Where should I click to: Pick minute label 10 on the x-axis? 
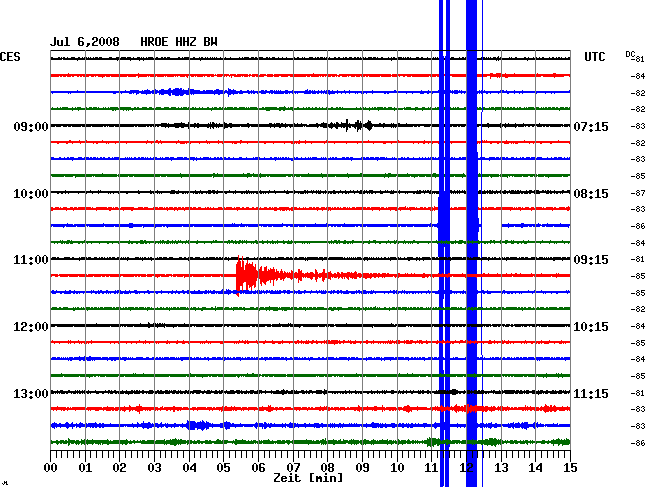[x=397, y=468]
